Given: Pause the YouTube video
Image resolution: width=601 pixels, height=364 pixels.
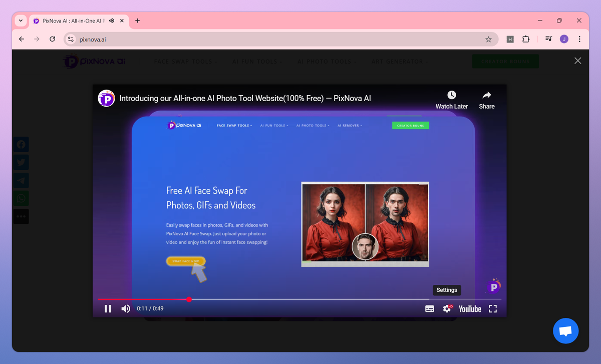Looking at the screenshot, I should [108, 309].
